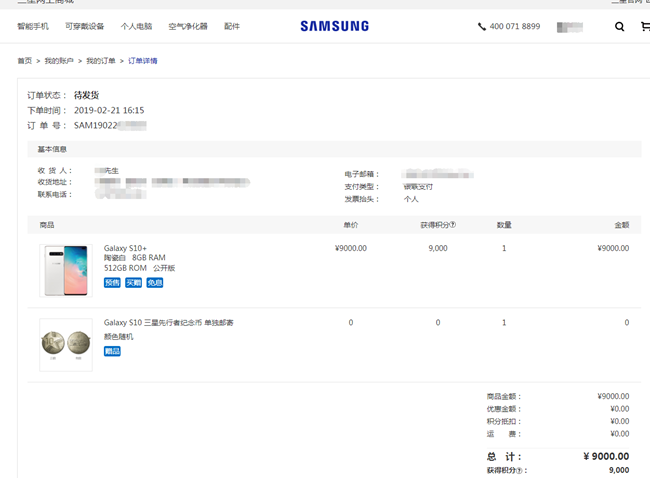Open the 个人电脑 menu
Screen dimensions: 650x478
(x=136, y=27)
